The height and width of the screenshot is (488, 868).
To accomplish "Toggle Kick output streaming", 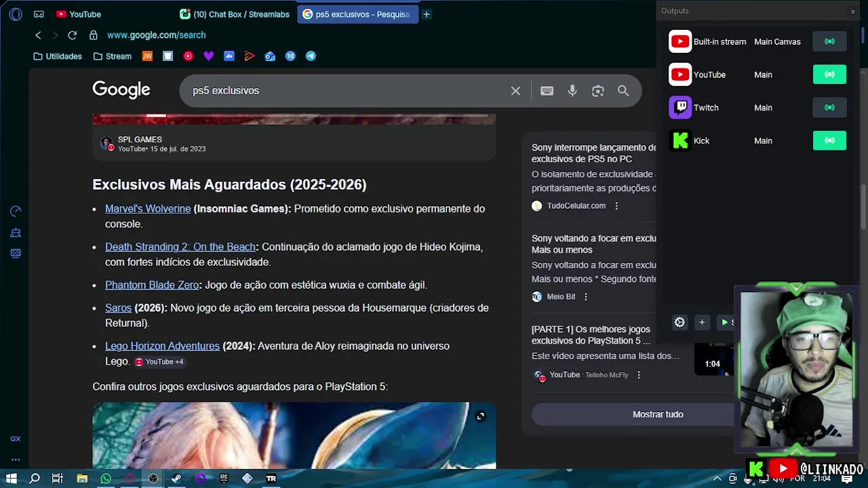I will (829, 140).
